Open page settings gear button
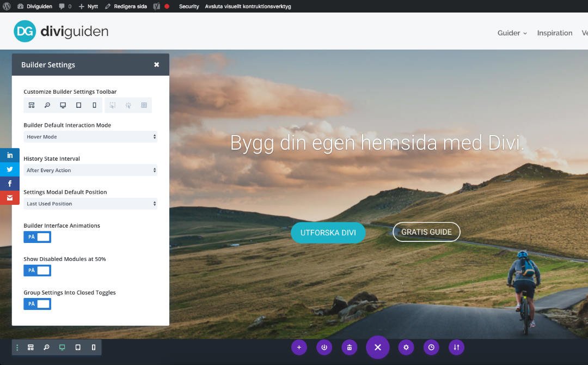588x365 pixels. pos(406,348)
